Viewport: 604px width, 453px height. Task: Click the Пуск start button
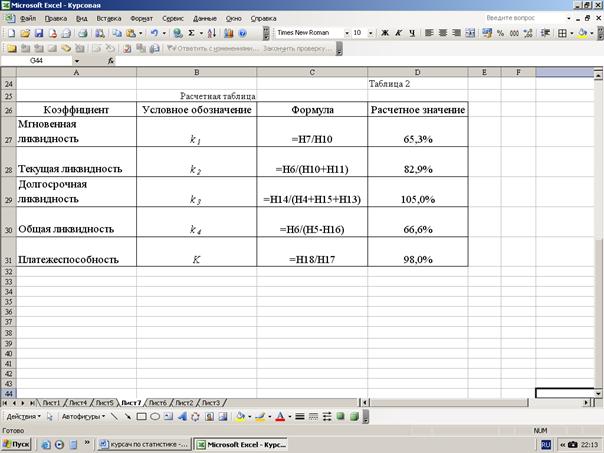[17, 442]
